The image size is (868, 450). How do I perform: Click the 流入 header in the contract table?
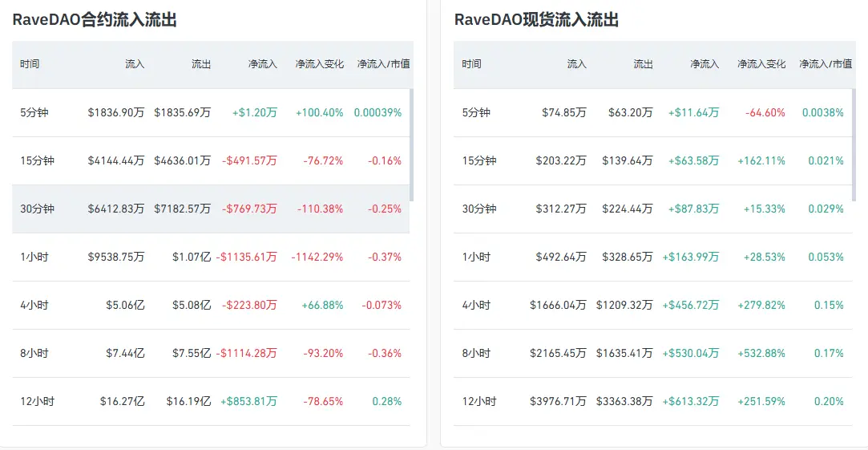click(x=135, y=64)
